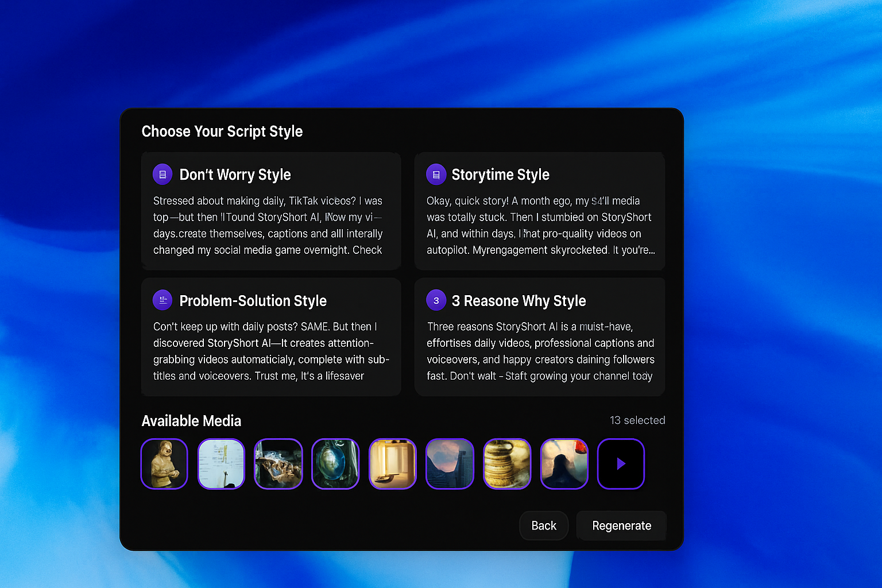Click the Storytime Style script icon
This screenshot has width=882, height=588.
tap(436, 175)
